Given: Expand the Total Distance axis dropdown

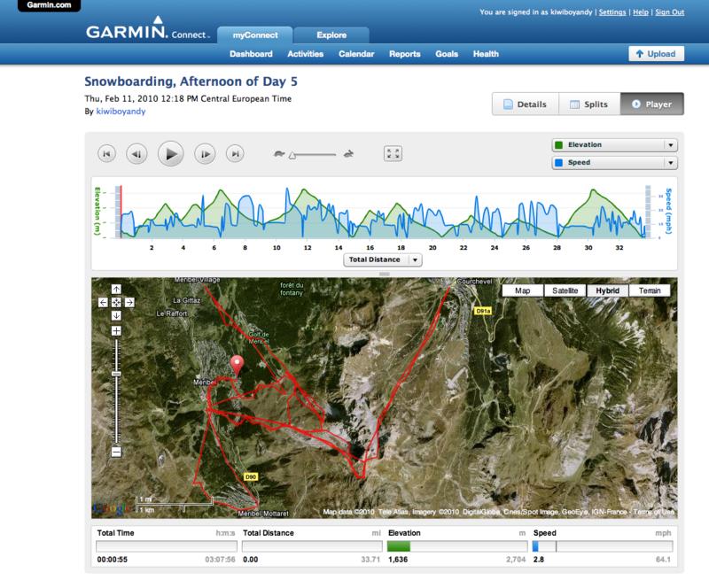Looking at the screenshot, I should point(416,259).
